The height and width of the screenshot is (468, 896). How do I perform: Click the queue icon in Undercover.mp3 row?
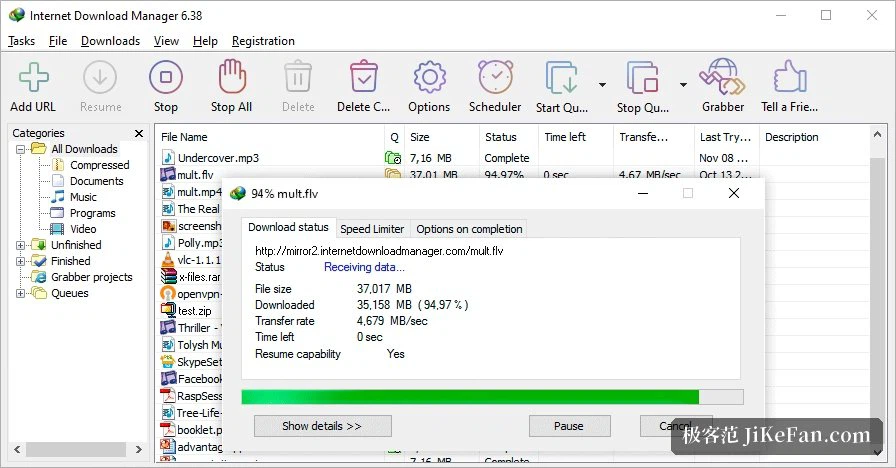click(x=393, y=158)
